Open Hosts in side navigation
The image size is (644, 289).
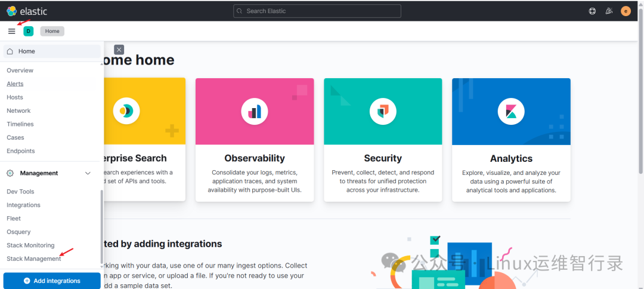15,97
